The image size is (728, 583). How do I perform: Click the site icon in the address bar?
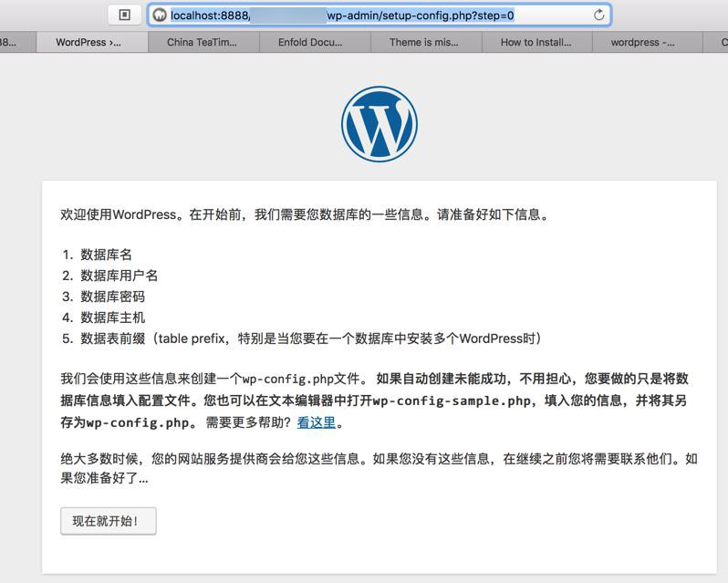tap(160, 16)
